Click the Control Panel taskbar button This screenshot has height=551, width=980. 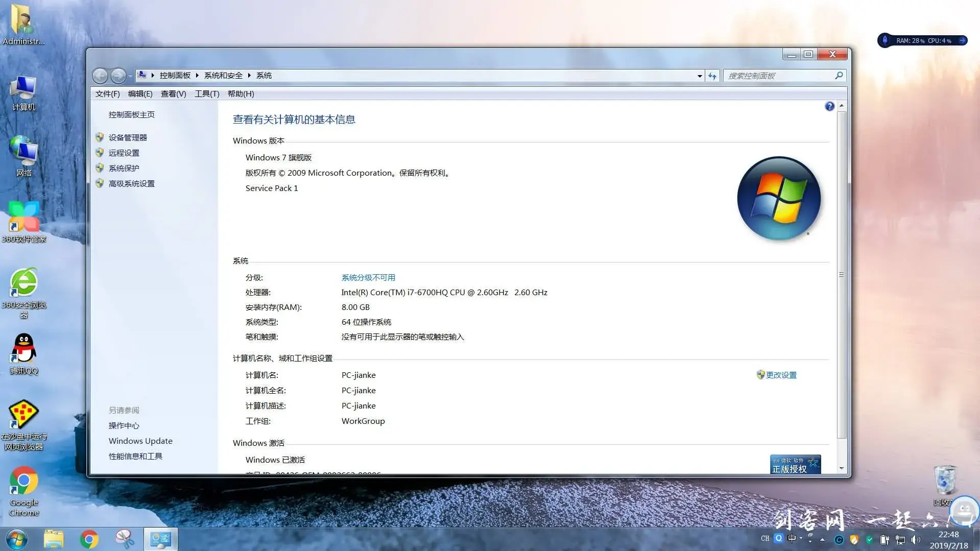coord(160,539)
